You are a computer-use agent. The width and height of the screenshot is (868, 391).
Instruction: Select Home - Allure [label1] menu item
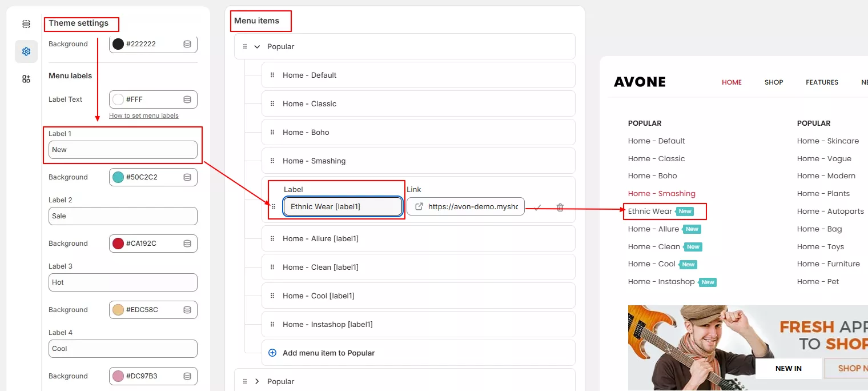pos(320,239)
